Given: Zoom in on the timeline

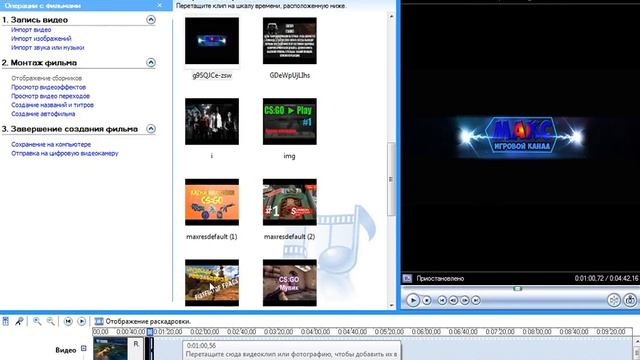Looking at the screenshot, I should click(x=37, y=321).
